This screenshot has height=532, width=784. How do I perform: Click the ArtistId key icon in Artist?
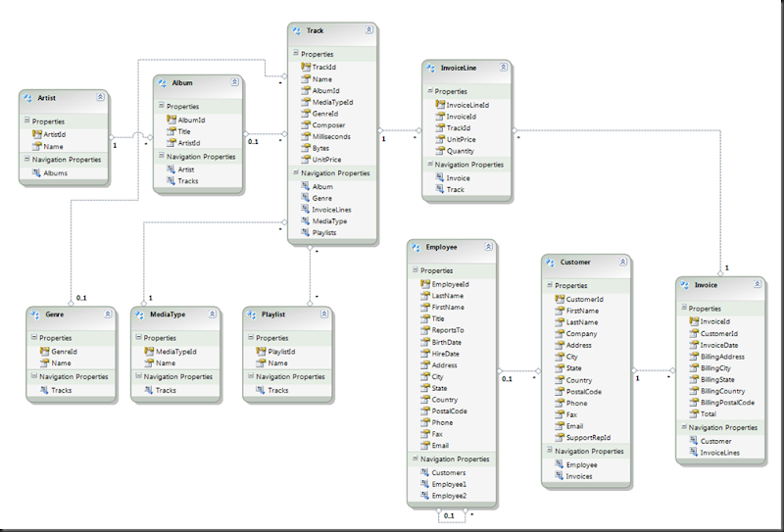[37, 134]
